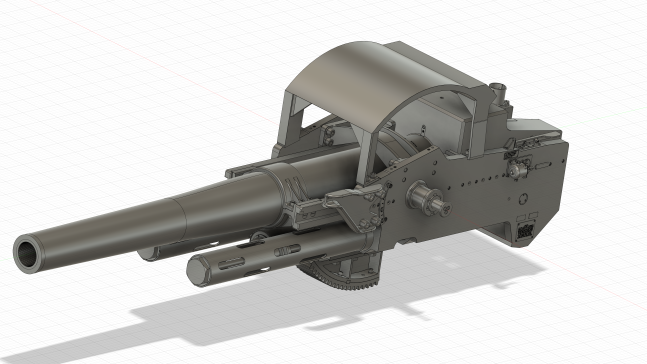Select the gun barrel muzzle opening
The width and height of the screenshot is (647, 364).
[x=28, y=253]
